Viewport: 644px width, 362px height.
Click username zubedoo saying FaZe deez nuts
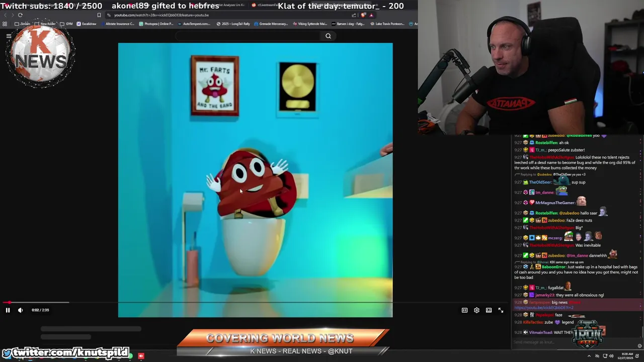coord(556,220)
